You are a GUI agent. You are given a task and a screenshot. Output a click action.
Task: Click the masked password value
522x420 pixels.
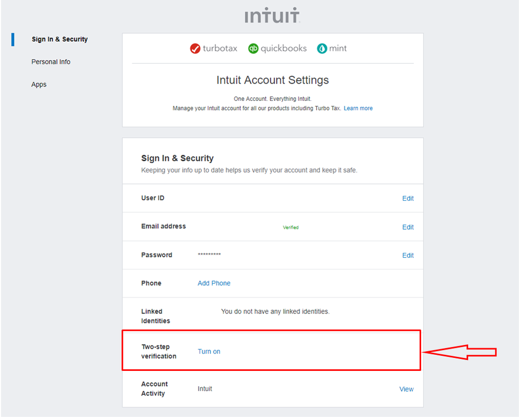click(x=209, y=255)
